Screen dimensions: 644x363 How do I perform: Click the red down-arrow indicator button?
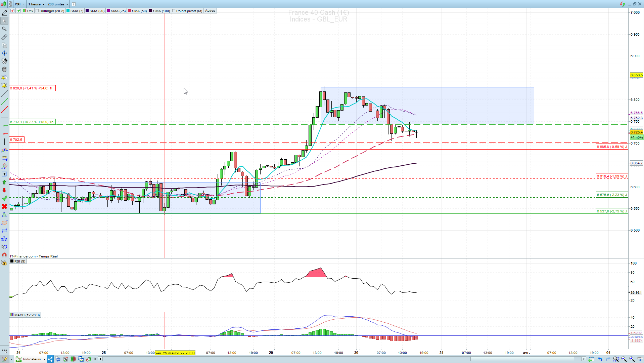pos(12,11)
